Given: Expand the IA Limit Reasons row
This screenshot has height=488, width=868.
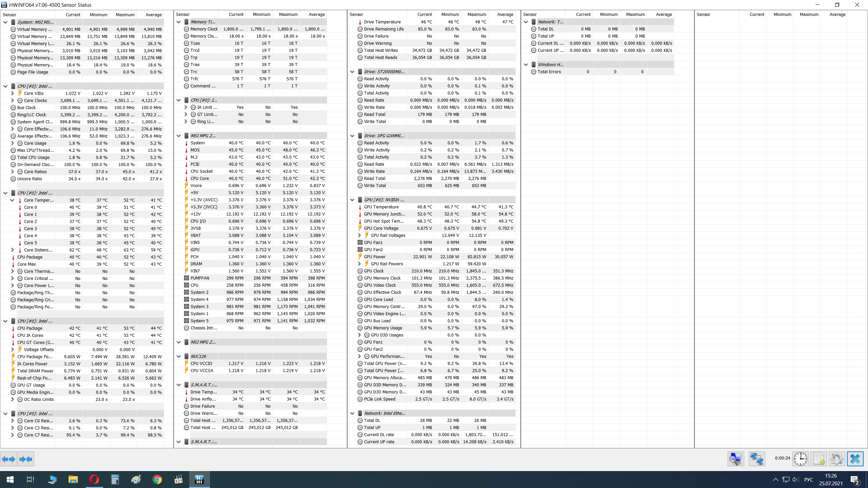Looking at the screenshot, I should tap(186, 107).
